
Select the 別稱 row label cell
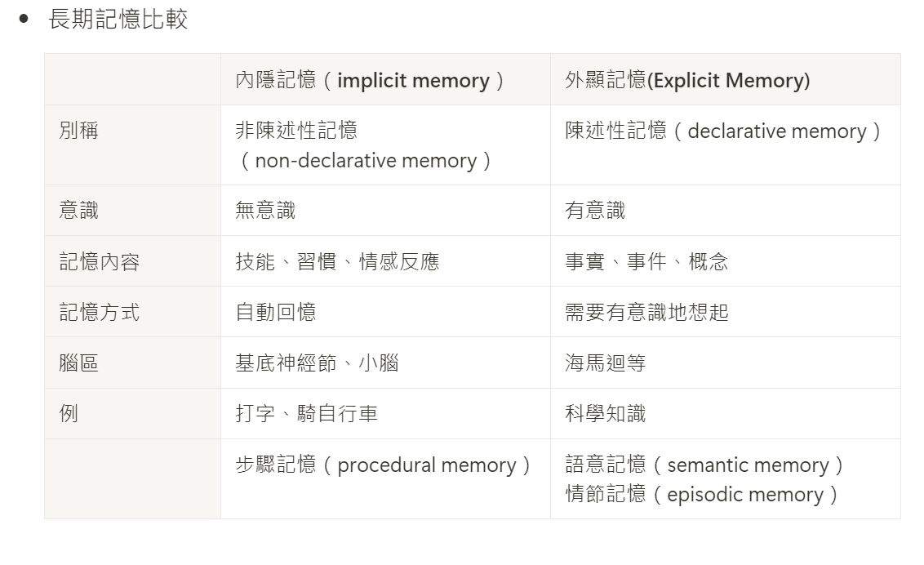(79, 131)
